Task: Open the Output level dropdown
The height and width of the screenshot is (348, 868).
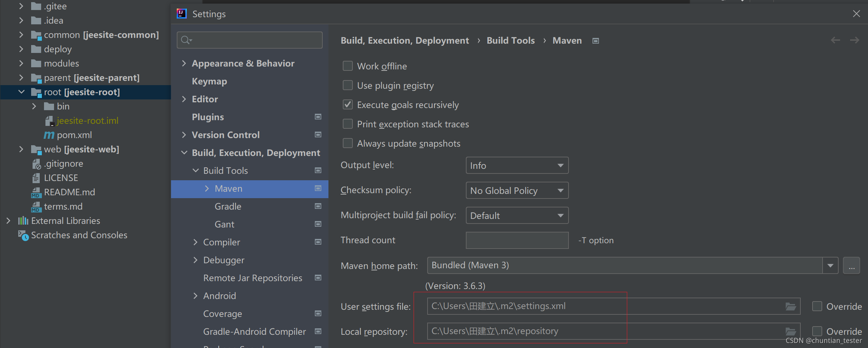Action: tap(517, 165)
